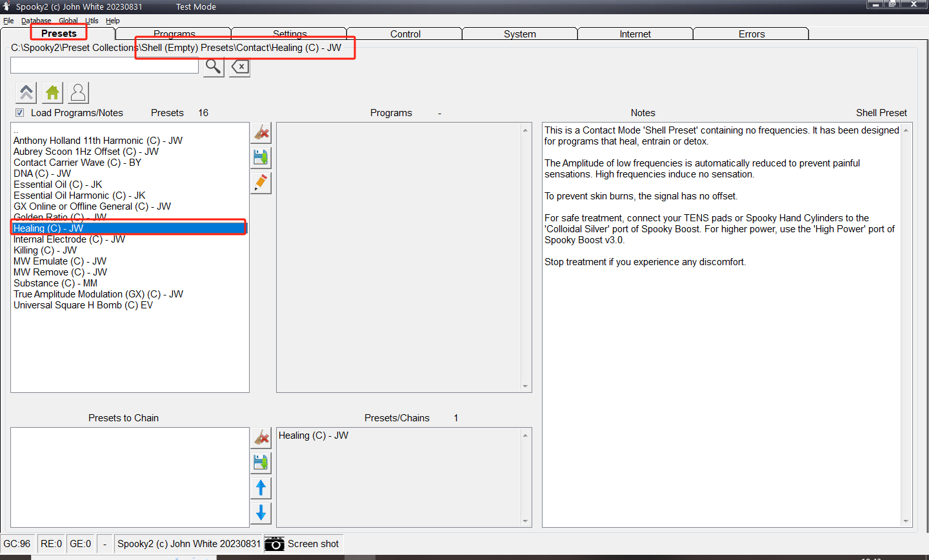The width and height of the screenshot is (929, 560).
Task: Toggle the Load Programs/Notes checkbox
Action: (x=20, y=113)
